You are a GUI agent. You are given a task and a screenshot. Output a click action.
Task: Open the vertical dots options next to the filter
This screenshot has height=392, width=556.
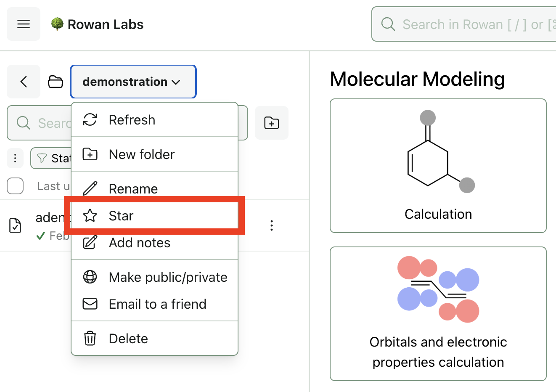tap(15, 158)
